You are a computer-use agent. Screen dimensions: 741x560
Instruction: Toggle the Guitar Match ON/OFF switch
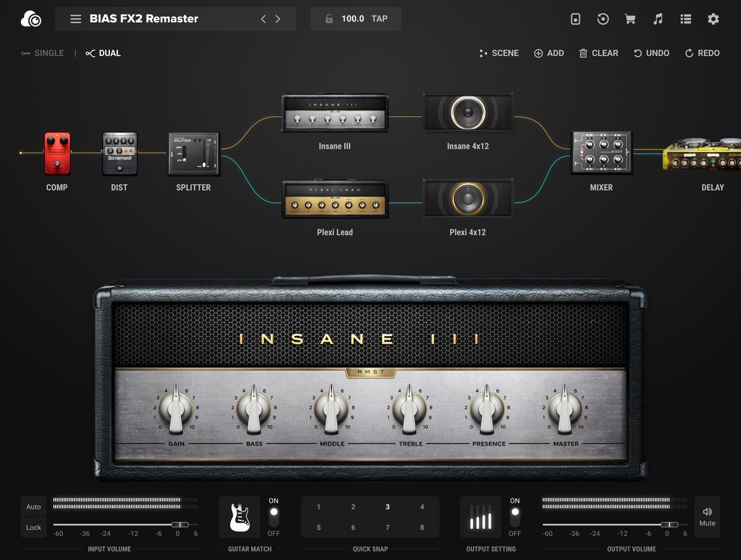tap(274, 517)
